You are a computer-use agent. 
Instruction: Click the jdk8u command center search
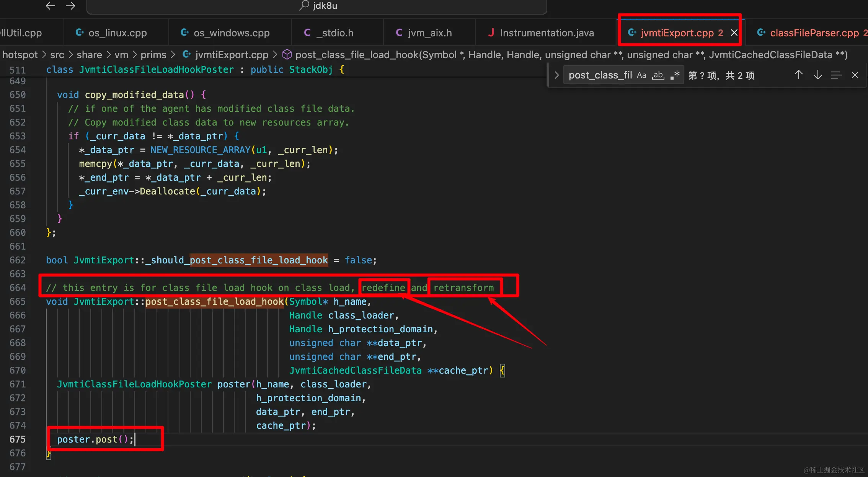(317, 6)
